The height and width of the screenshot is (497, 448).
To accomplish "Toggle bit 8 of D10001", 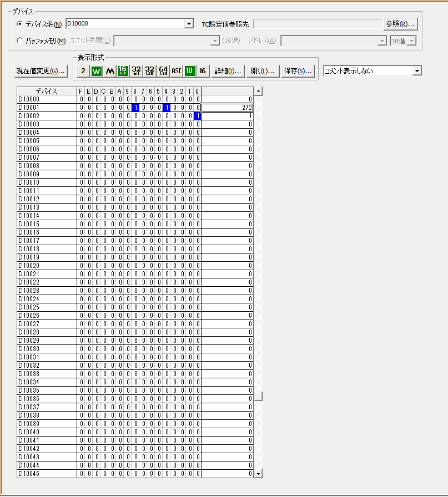I will tap(136, 108).
